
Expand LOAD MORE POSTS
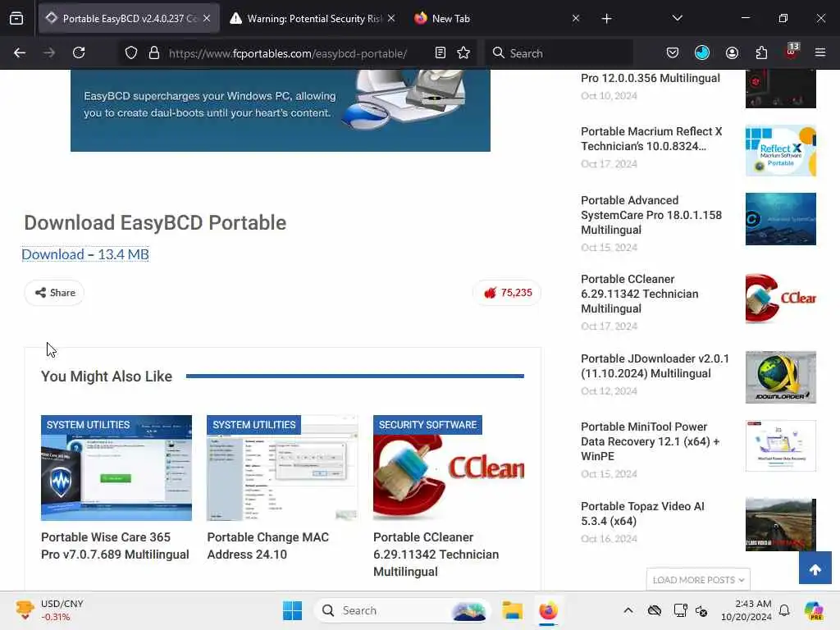tap(698, 580)
